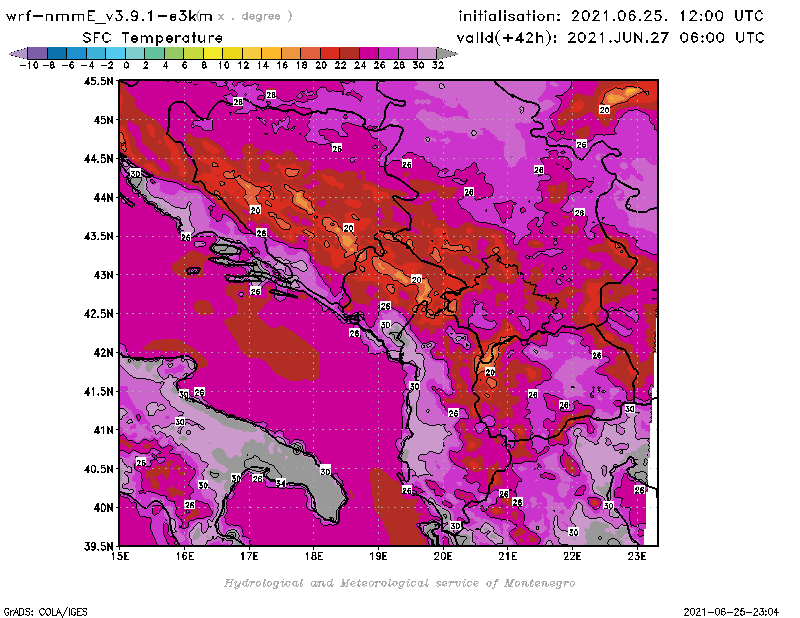Click the purple -10 to -8 legend swatch
The height and width of the screenshot is (618, 800).
point(36,52)
